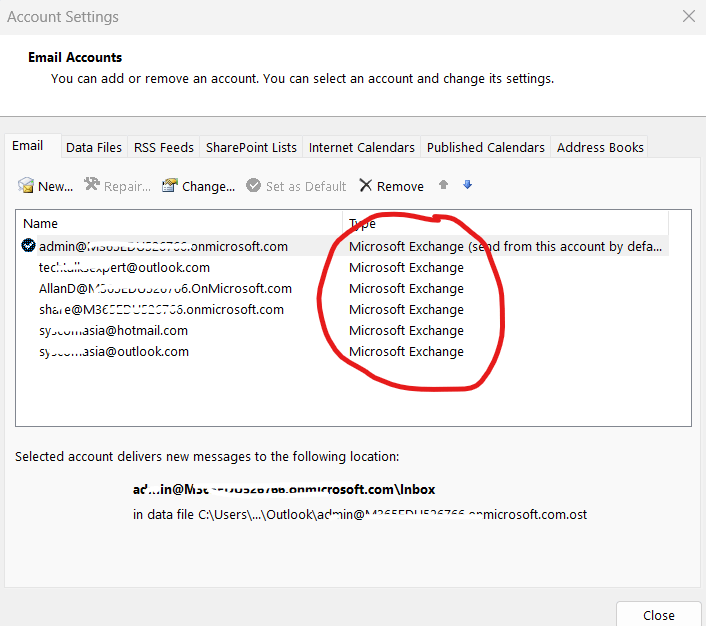This screenshot has width=706, height=626.
Task: Click the New account envelope icon
Action: click(26, 185)
